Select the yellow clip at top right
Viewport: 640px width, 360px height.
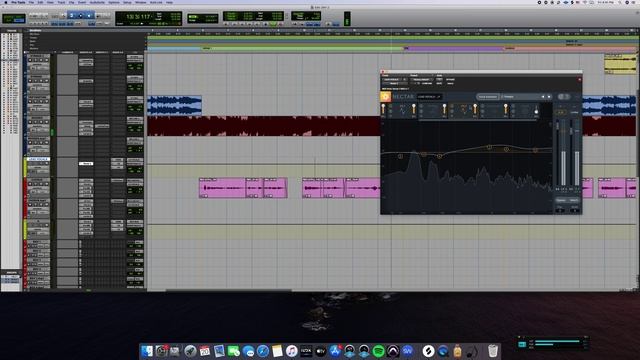click(x=620, y=64)
